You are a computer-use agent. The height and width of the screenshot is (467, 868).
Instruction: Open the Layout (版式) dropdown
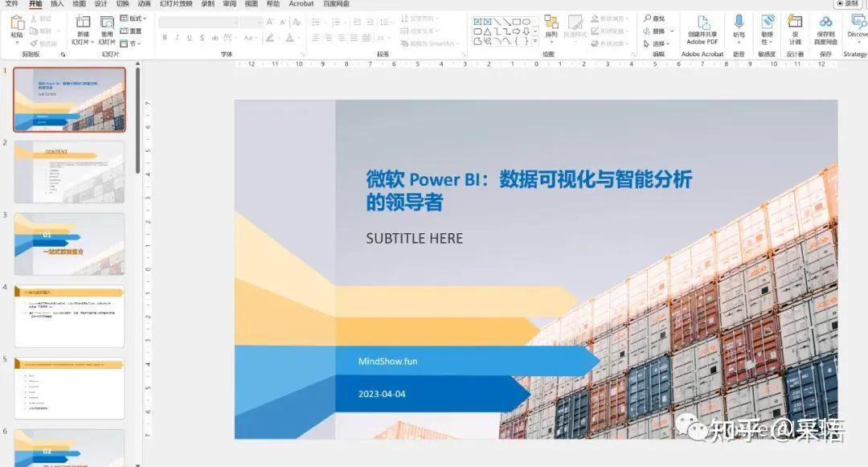[x=131, y=18]
